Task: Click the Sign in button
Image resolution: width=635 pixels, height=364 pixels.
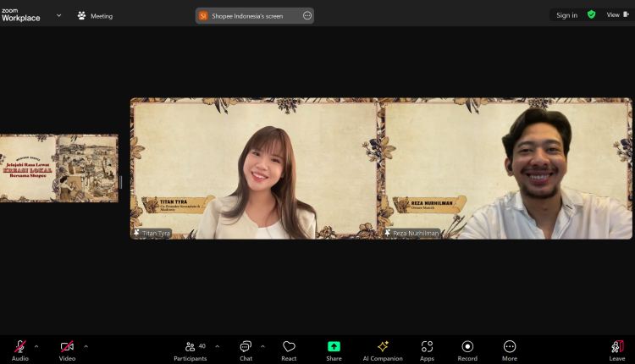Action: coord(566,15)
